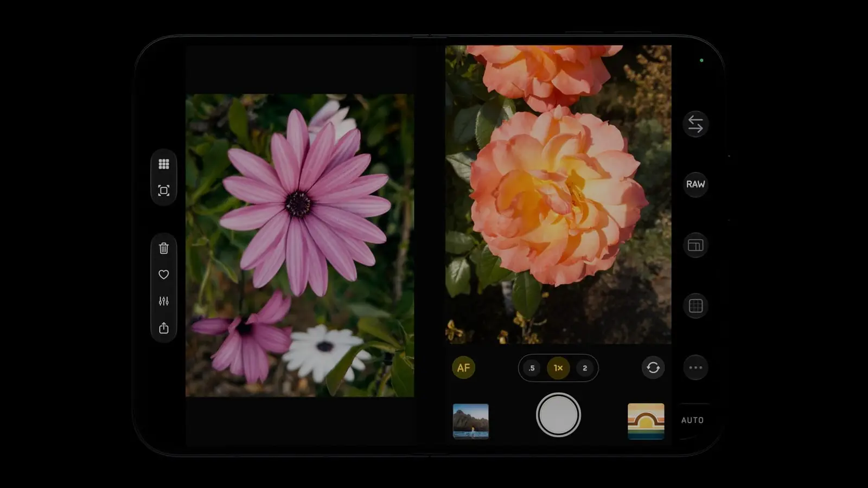Select the 1x lens

point(558,368)
